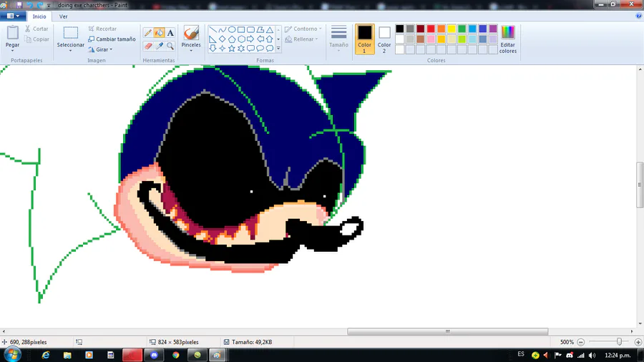Pick the right triangle shape
644x362 pixels.
213,39
